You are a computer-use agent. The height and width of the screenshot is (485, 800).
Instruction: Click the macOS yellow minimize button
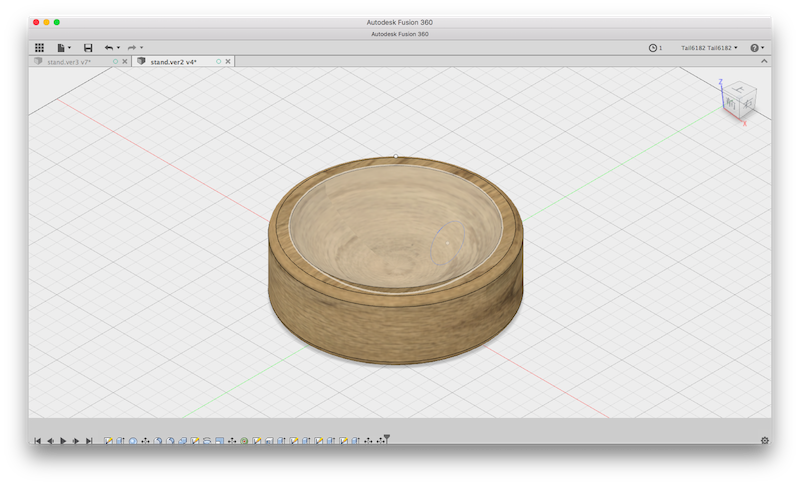click(46, 22)
